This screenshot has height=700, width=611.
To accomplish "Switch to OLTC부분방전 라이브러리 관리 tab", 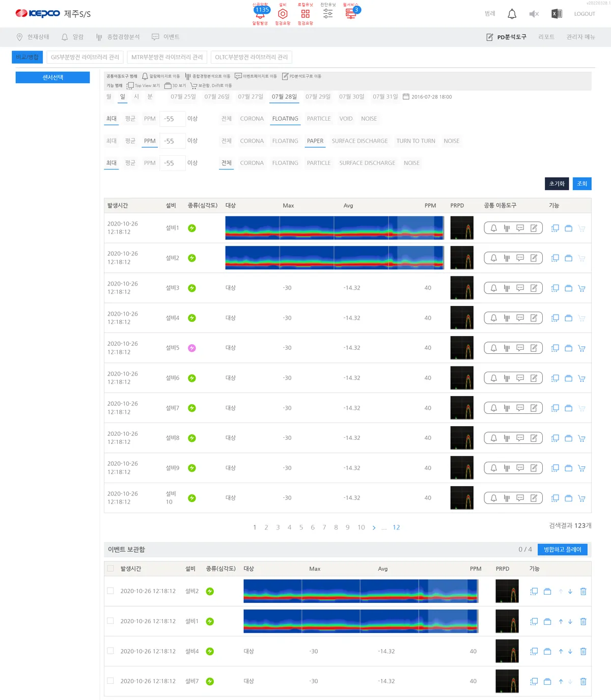I will (251, 57).
